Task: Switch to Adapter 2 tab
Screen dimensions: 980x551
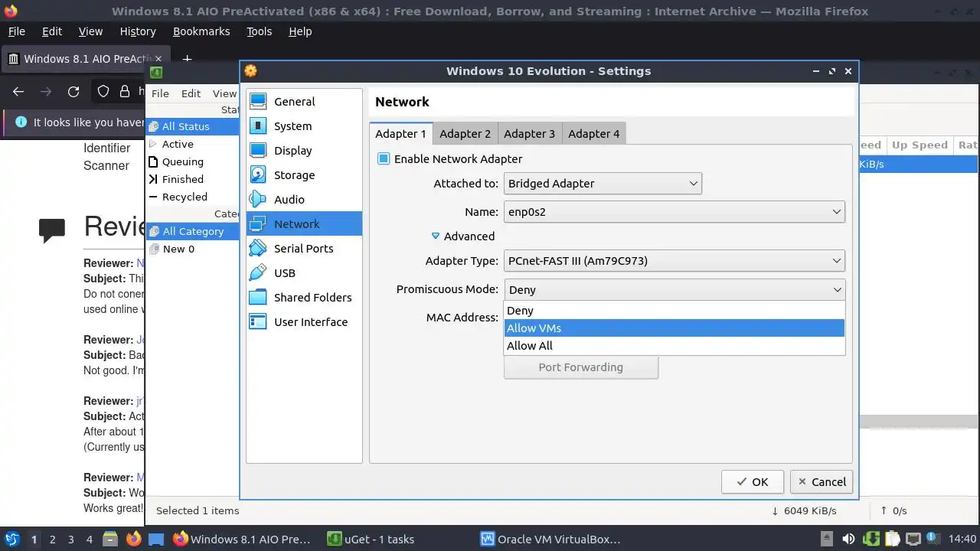Action: point(465,133)
